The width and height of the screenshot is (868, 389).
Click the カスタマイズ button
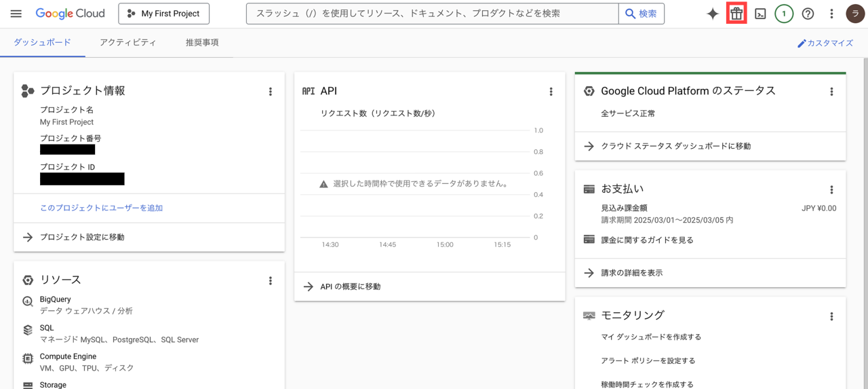click(825, 43)
